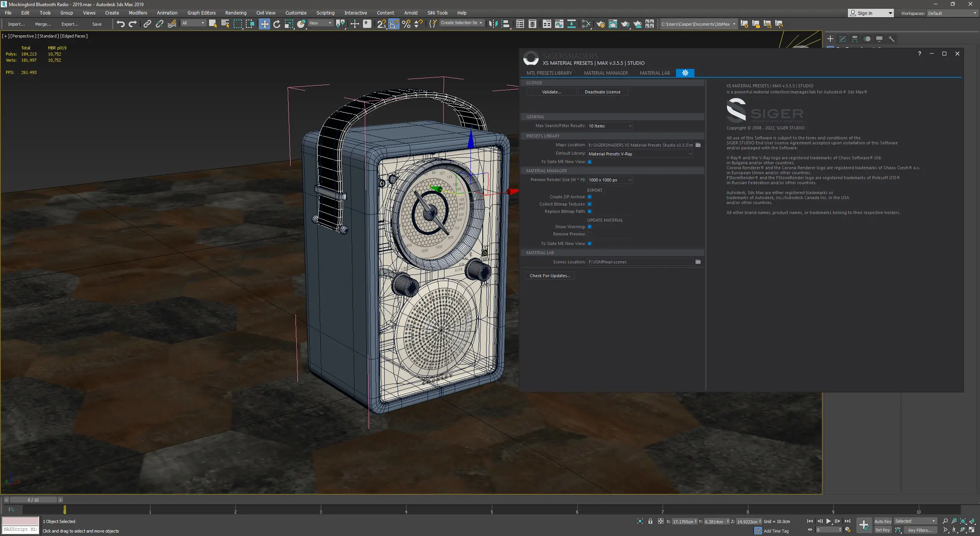Browse folder for Maps Location

pyautogui.click(x=698, y=145)
